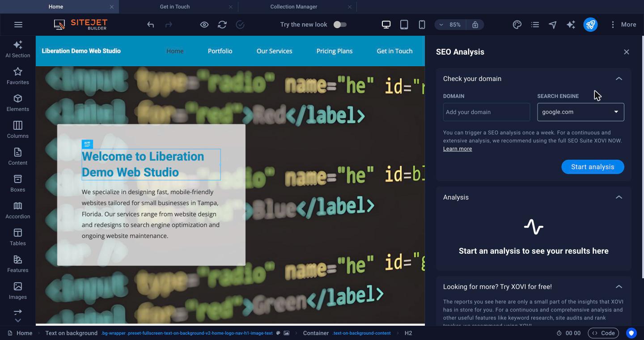Screen dimensions: 644x340
Task: Collapse the 'Check your domain' section
Action: (619, 79)
